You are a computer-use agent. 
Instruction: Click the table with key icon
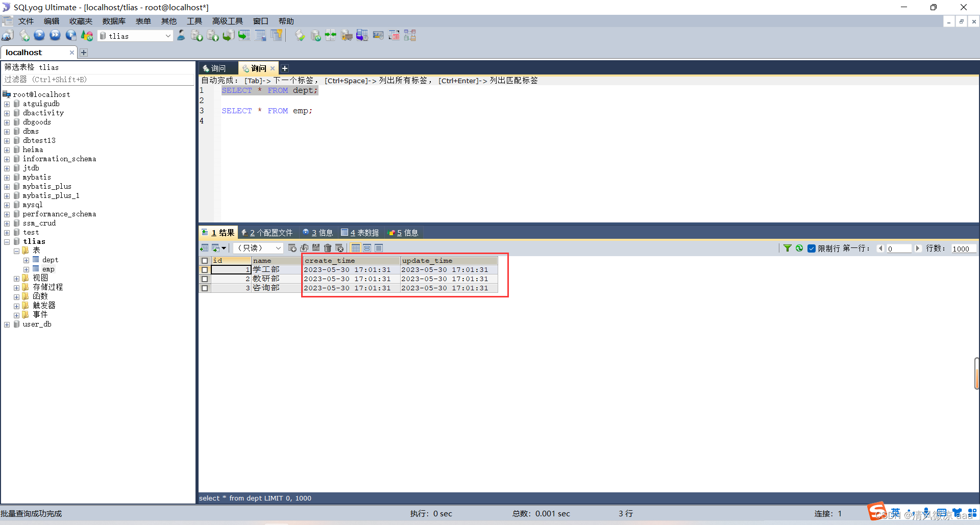coord(276,36)
